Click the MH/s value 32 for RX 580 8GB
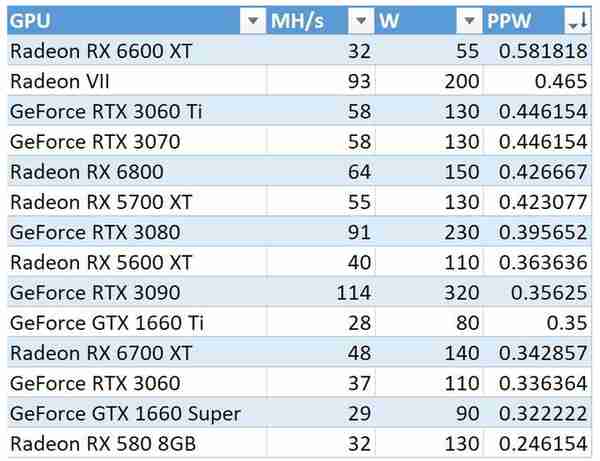 coord(359,444)
